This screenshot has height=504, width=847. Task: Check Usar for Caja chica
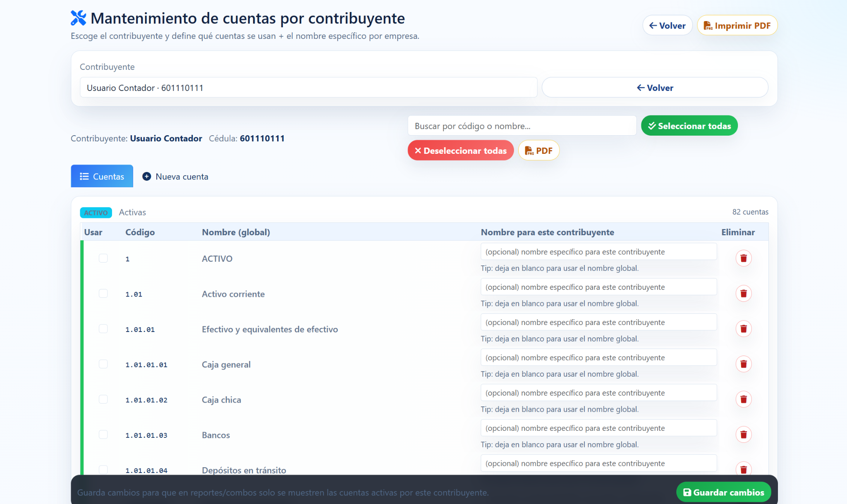click(x=103, y=399)
